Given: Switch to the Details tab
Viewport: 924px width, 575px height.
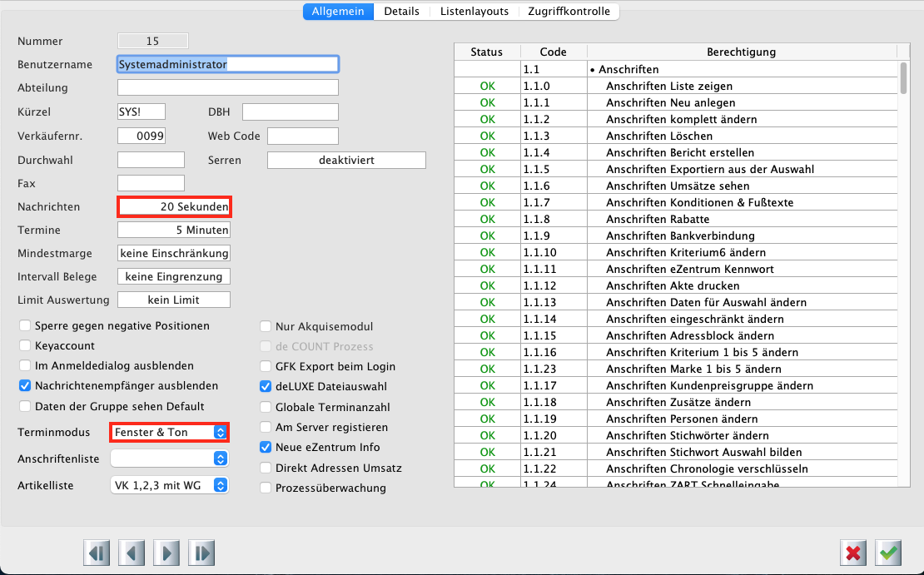Looking at the screenshot, I should point(401,12).
